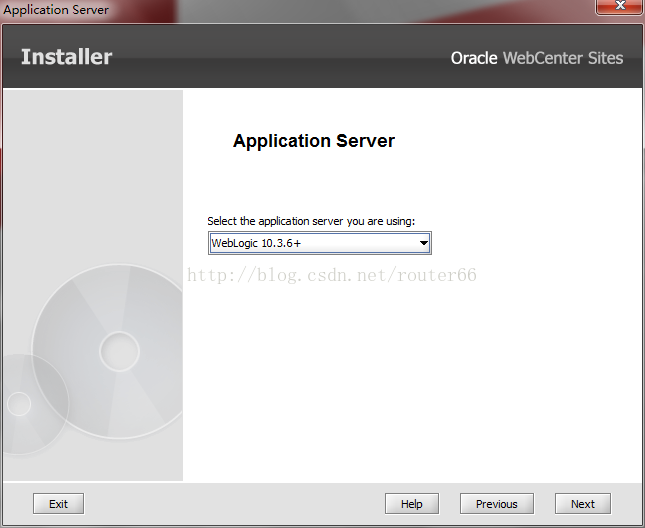The width and height of the screenshot is (645, 528).
Task: Click the 'Installer' header title
Action: click(66, 57)
